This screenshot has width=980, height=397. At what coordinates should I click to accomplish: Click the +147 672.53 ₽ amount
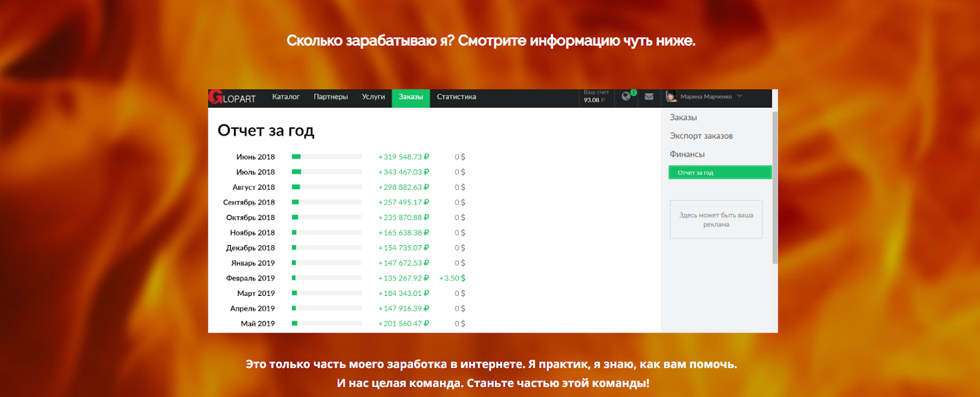click(404, 263)
